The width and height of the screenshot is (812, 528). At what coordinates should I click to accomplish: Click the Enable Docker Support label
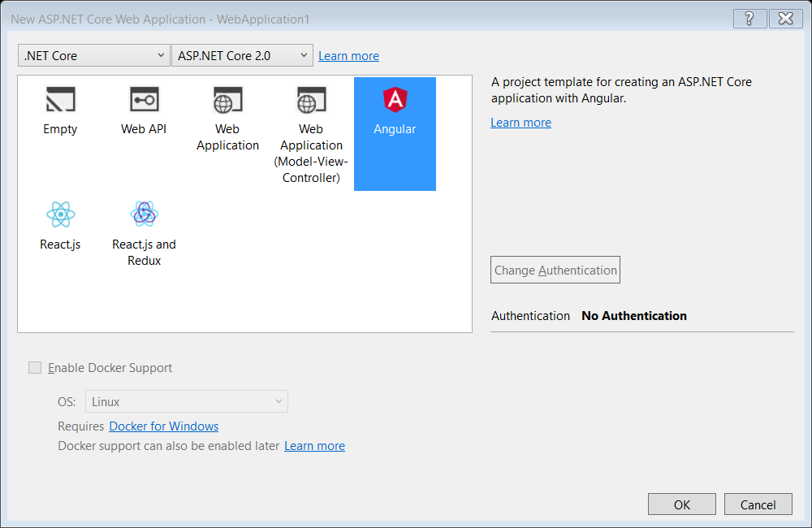coord(110,368)
